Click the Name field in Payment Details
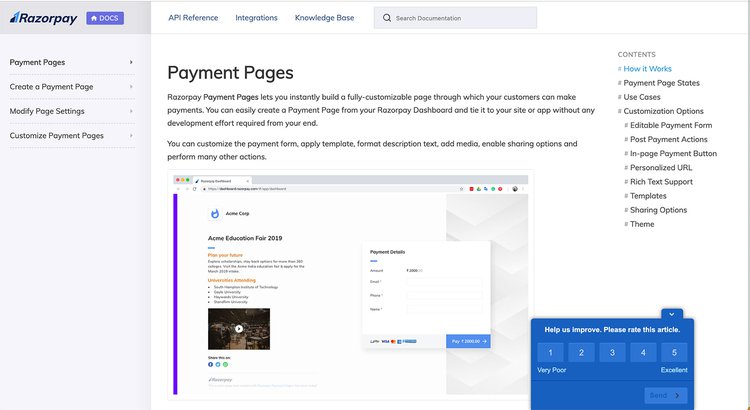 tap(444, 309)
